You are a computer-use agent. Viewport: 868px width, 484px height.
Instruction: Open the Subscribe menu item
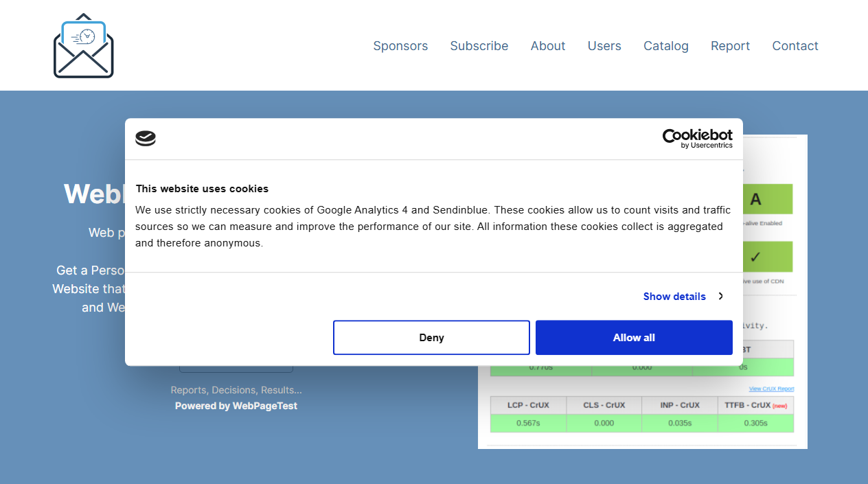[x=479, y=46]
